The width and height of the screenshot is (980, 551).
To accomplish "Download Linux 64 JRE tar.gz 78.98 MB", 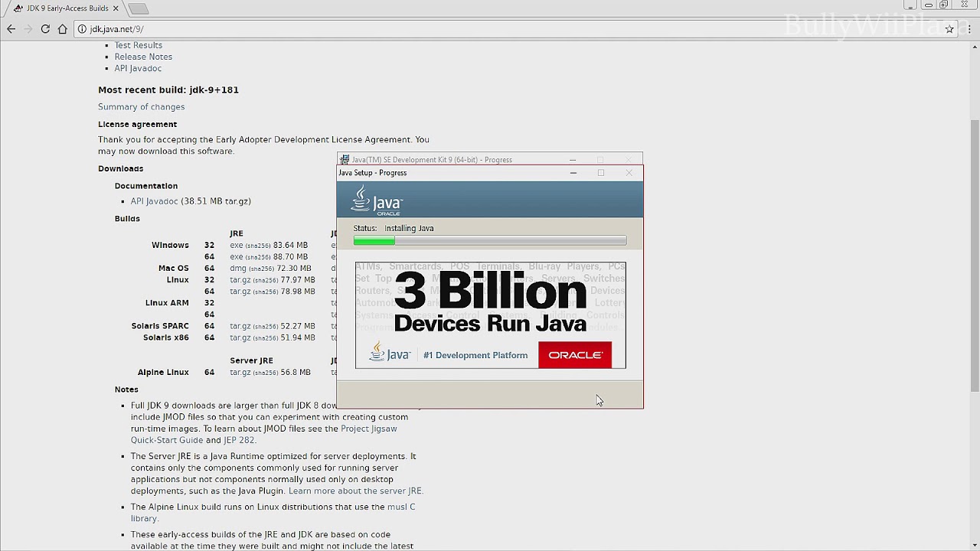I will [240, 292].
